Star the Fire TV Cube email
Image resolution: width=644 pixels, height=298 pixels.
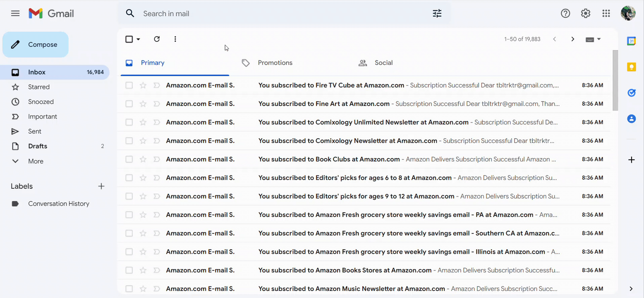pyautogui.click(x=143, y=85)
